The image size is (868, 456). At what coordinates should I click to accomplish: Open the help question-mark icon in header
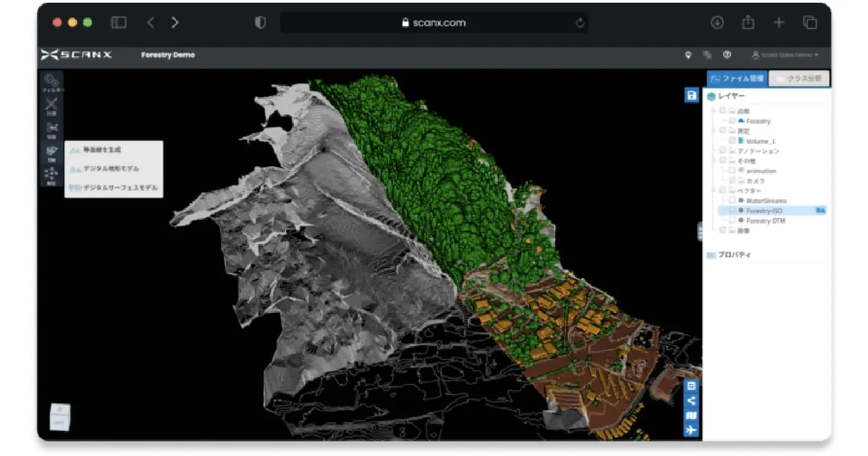pyautogui.click(x=727, y=55)
